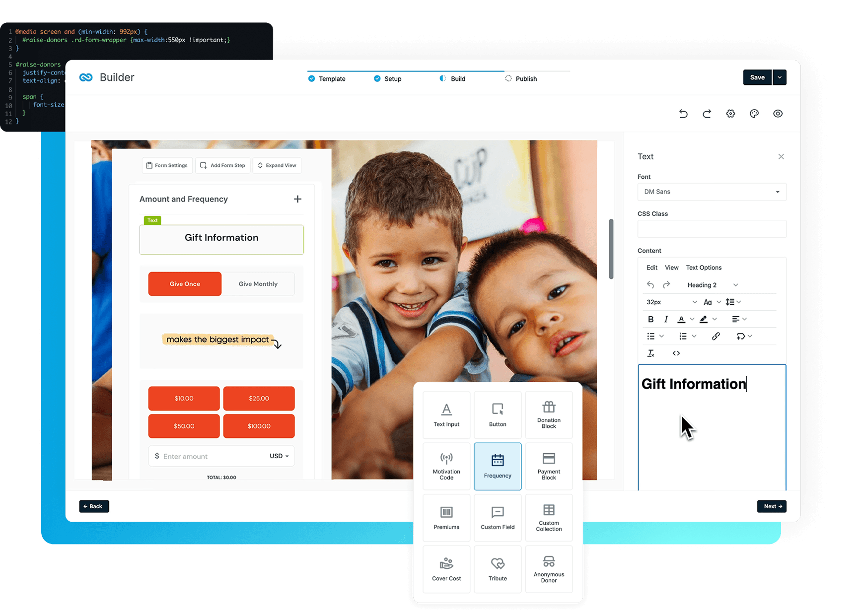Open the Heading 2 format dropdown
This screenshot has height=616, width=858.
713,285
